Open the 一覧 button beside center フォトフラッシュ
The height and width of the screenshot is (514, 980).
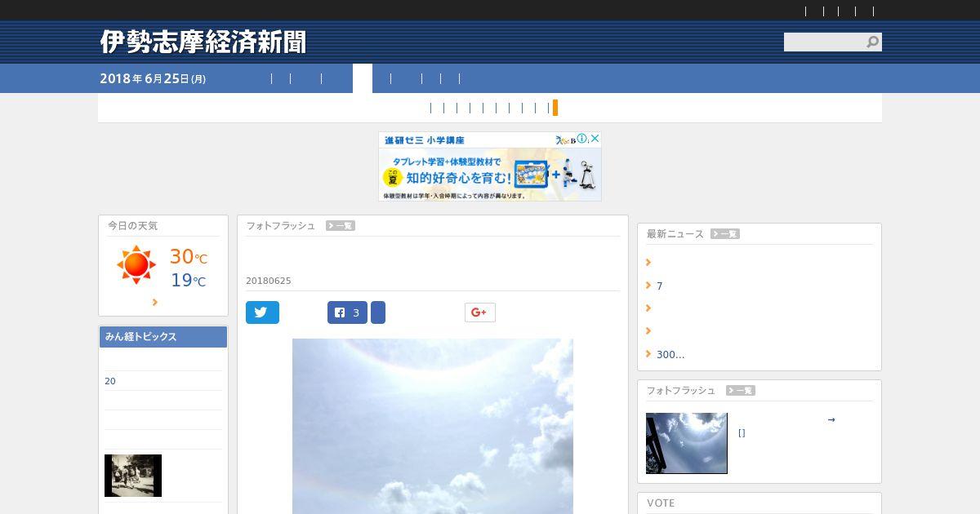tap(340, 226)
